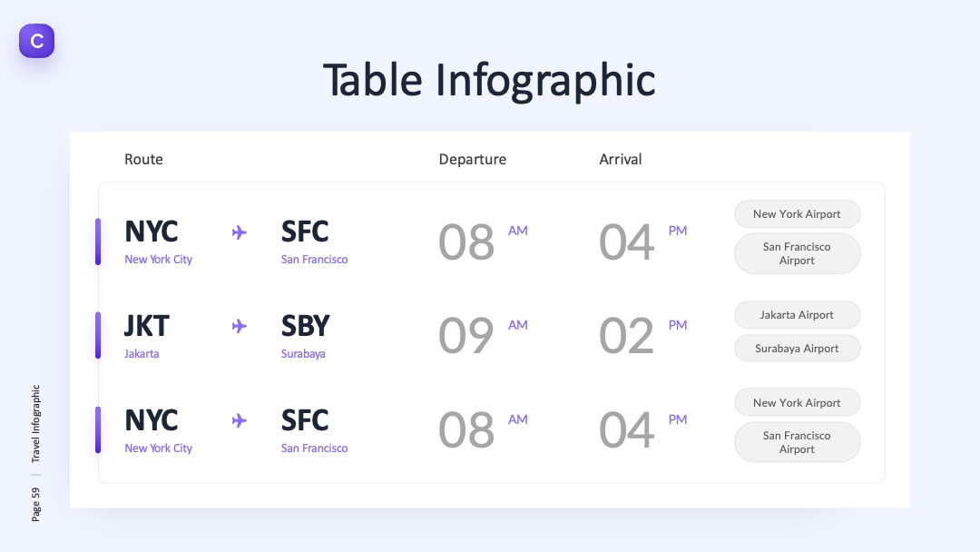Select the Jakarta Airport pill

797,314
